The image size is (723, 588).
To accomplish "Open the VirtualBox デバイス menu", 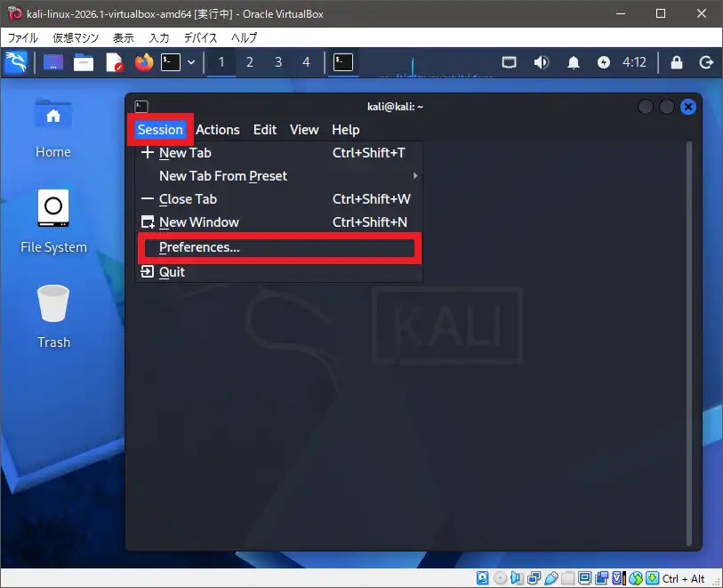I will (200, 37).
